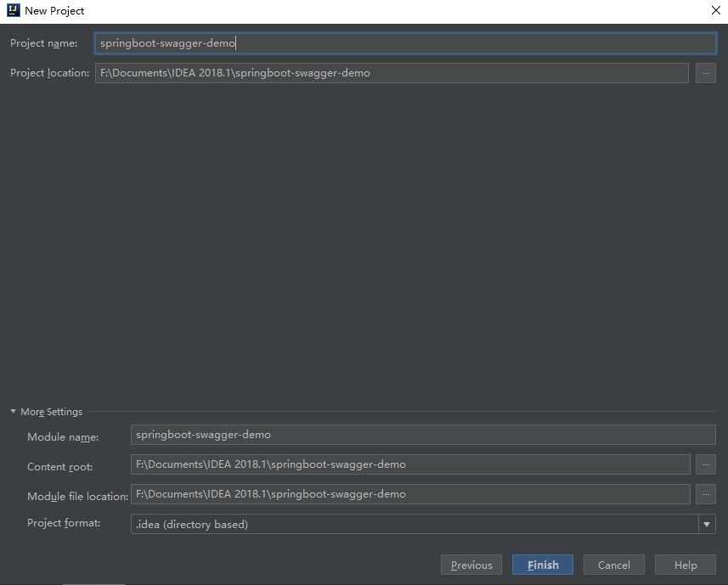Focus the Project name input field
The image size is (728, 585).
[405, 43]
